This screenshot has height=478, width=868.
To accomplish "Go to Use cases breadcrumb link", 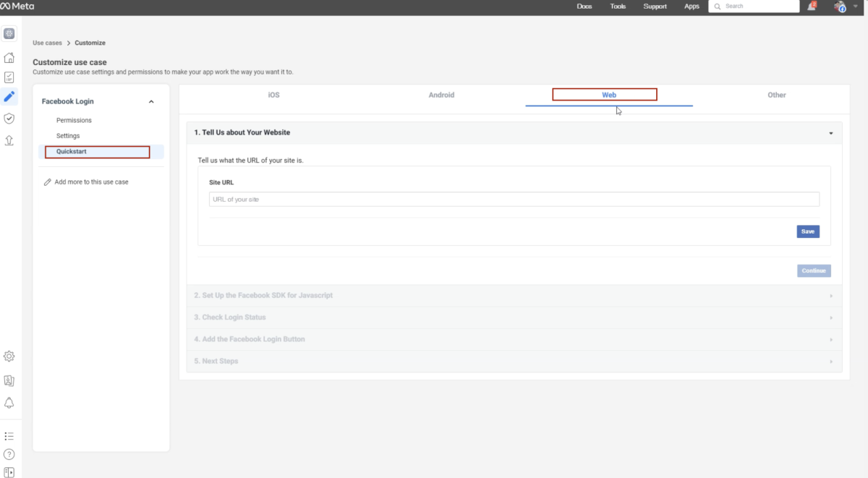I will click(x=47, y=43).
